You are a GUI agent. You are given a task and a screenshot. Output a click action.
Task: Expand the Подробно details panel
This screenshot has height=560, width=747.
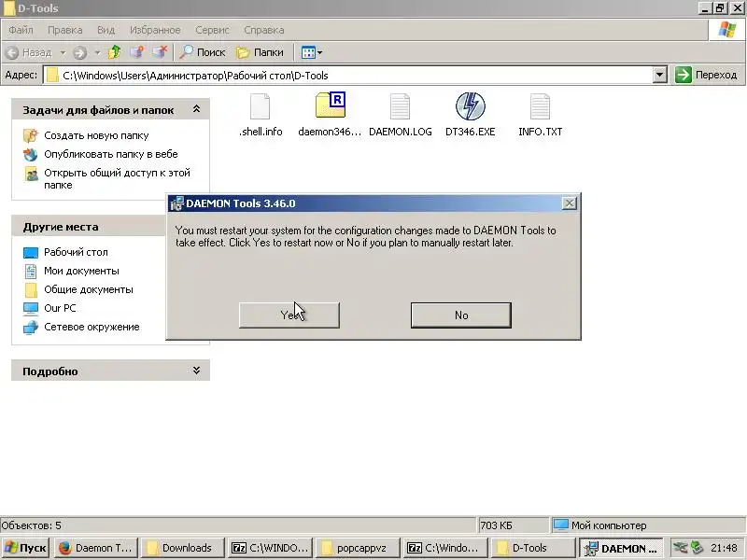click(196, 371)
